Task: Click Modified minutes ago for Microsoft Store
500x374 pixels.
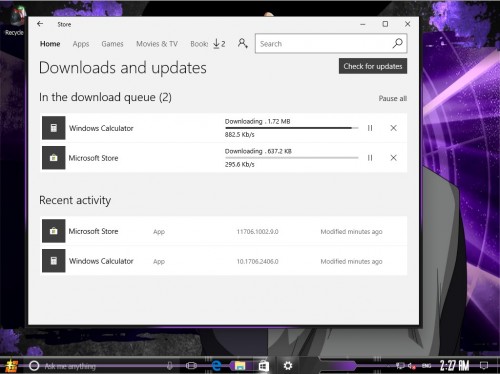Action: click(x=351, y=232)
